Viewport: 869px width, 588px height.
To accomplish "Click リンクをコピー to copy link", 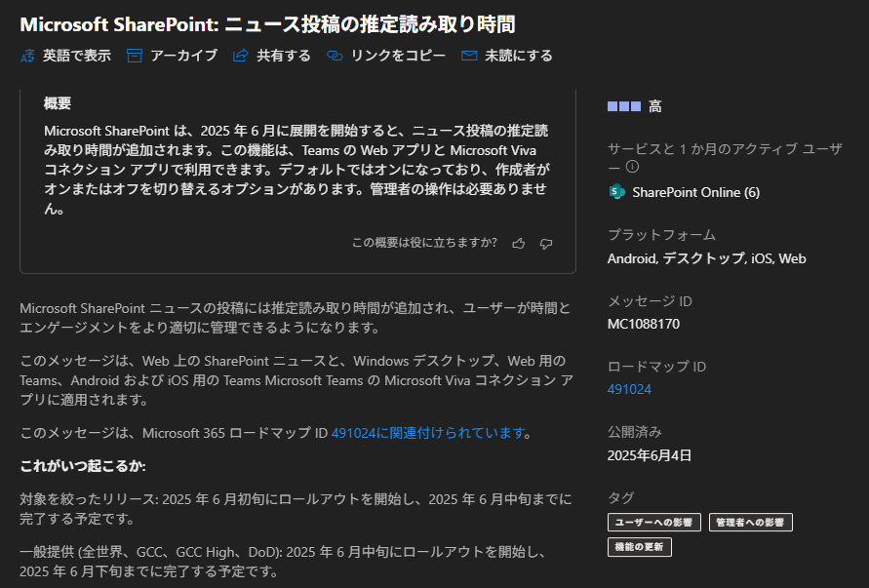I will point(398,56).
